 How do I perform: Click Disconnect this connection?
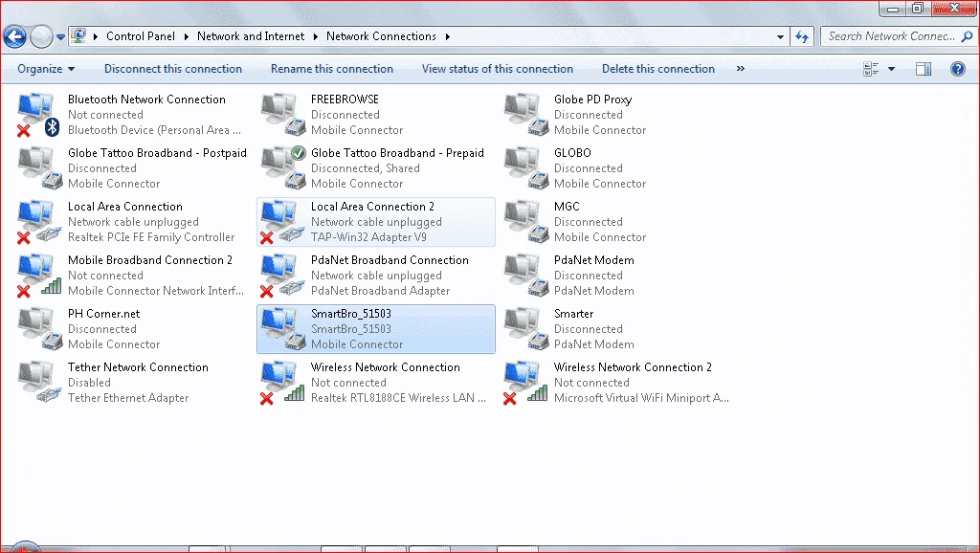(x=173, y=69)
